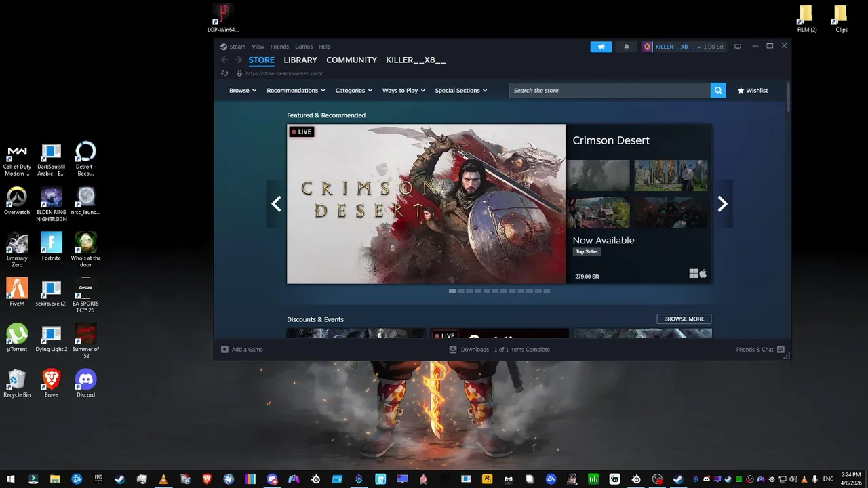Reload the store page
868x488 pixels.
(x=224, y=73)
